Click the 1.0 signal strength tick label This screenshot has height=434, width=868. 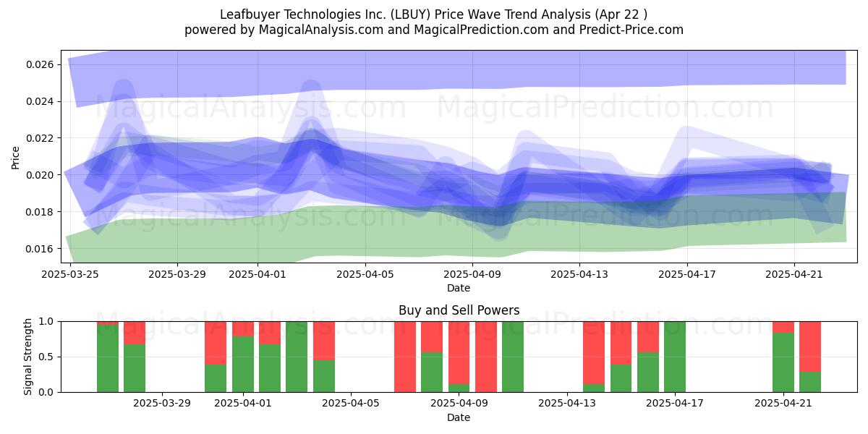point(47,321)
